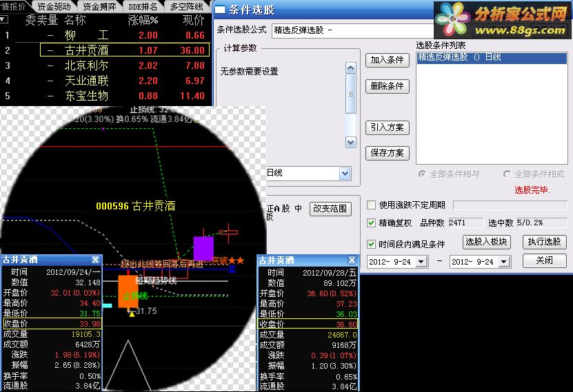573x392 pixels.
Task: Select the 东宝生物 stock row
Action: coord(106,96)
